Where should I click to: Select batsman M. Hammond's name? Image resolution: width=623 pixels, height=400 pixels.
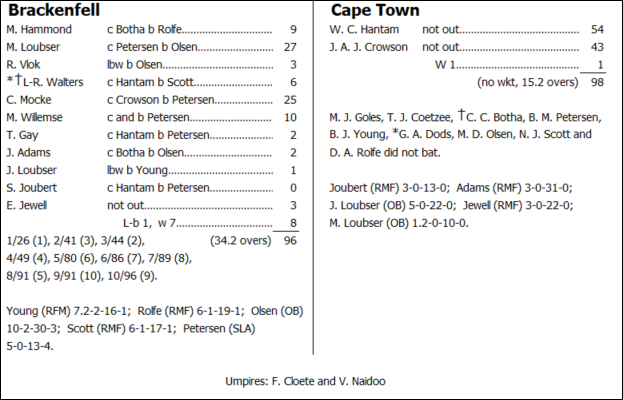(38, 31)
